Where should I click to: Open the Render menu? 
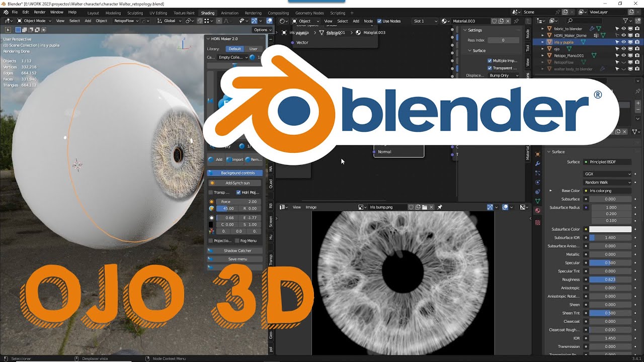tap(40, 12)
